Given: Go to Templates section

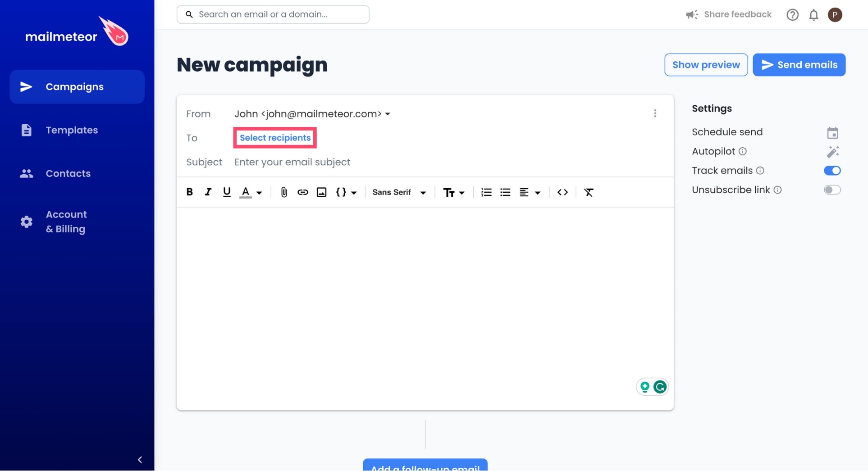Looking at the screenshot, I should click(x=77, y=130).
